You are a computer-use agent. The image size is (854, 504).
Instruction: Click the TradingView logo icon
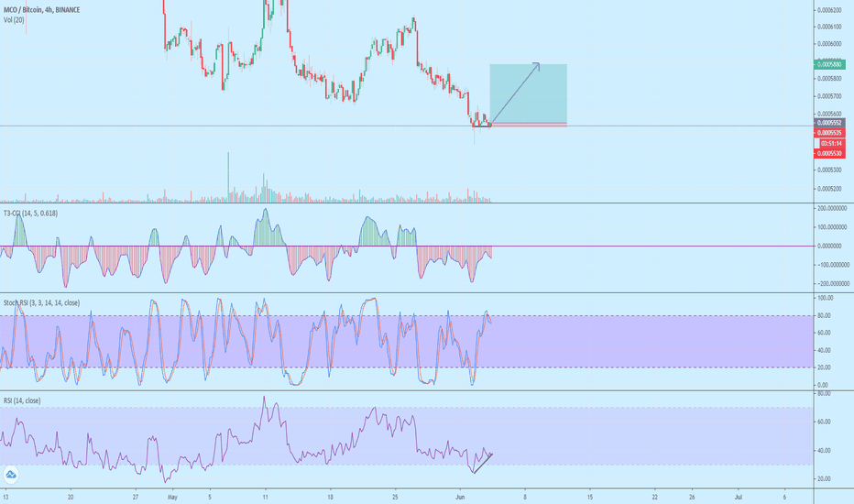point(10,475)
